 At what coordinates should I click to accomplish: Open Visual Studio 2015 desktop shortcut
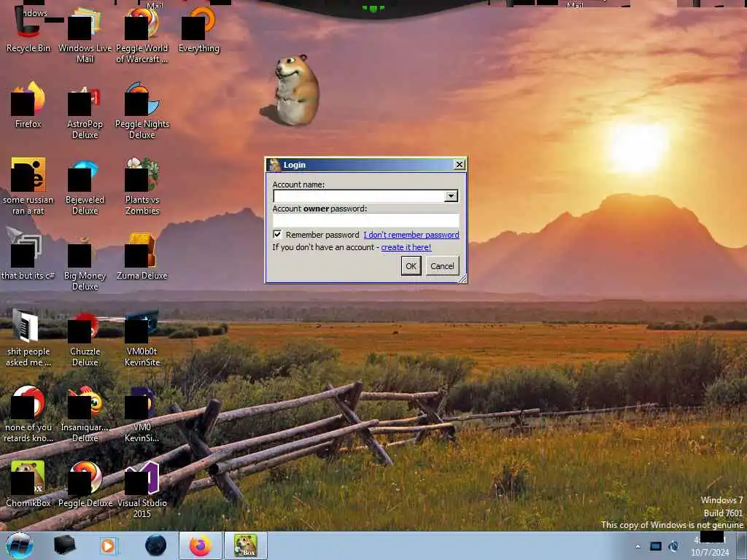point(142,489)
